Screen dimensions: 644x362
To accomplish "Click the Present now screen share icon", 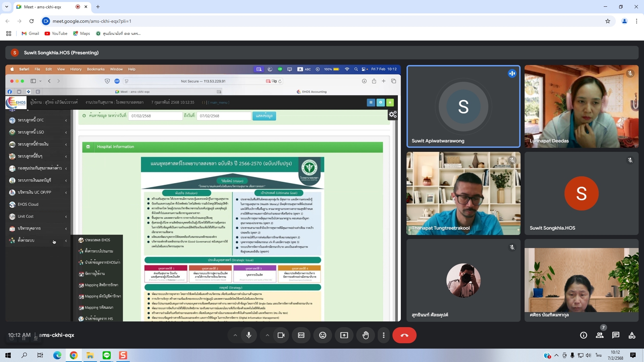I will coord(344,335).
